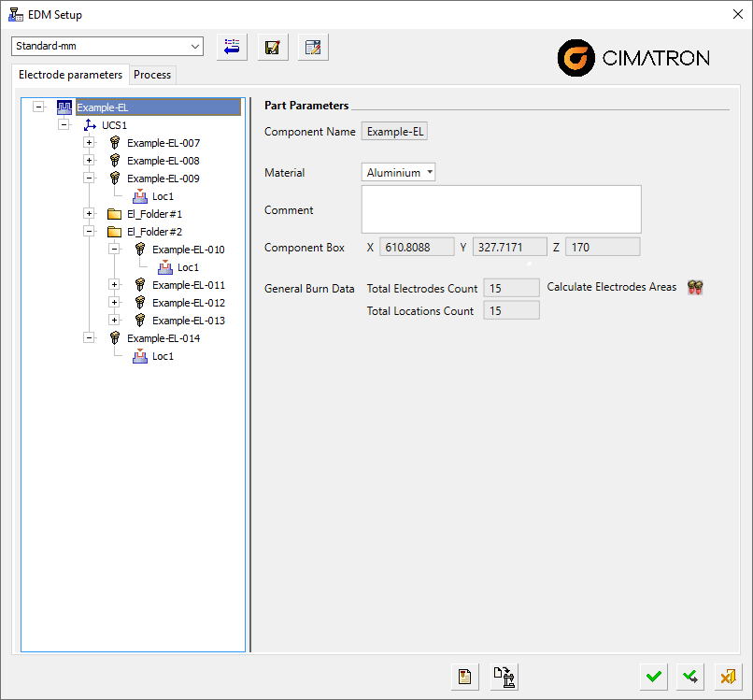This screenshot has width=753, height=700.
Task: Select Loc1 under Example-EL-014
Action: coord(163,356)
